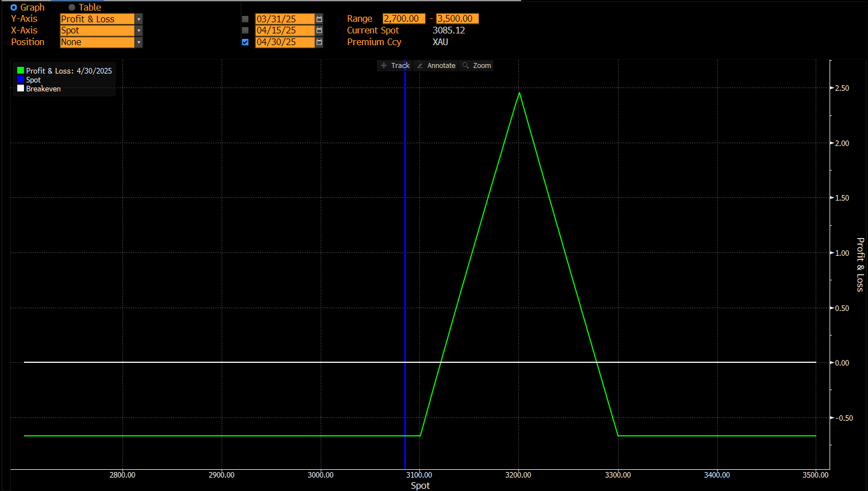Select the Graph radio button
Viewport: 868px width, 491px height.
(14, 7)
